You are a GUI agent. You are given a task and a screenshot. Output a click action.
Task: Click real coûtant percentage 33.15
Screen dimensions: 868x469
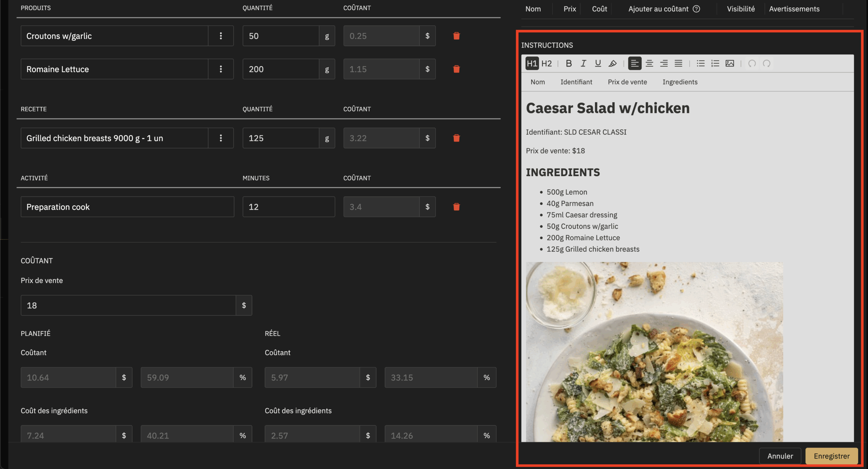click(431, 377)
